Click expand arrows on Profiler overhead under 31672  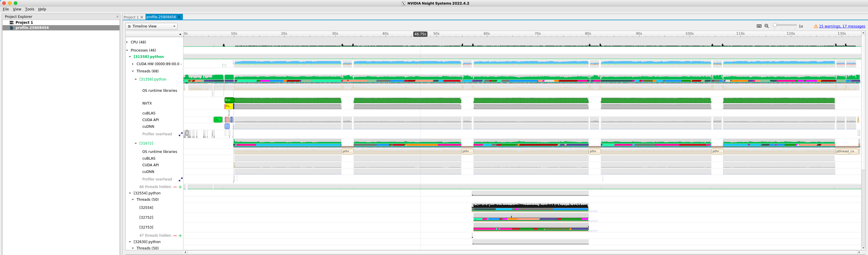pos(181,179)
